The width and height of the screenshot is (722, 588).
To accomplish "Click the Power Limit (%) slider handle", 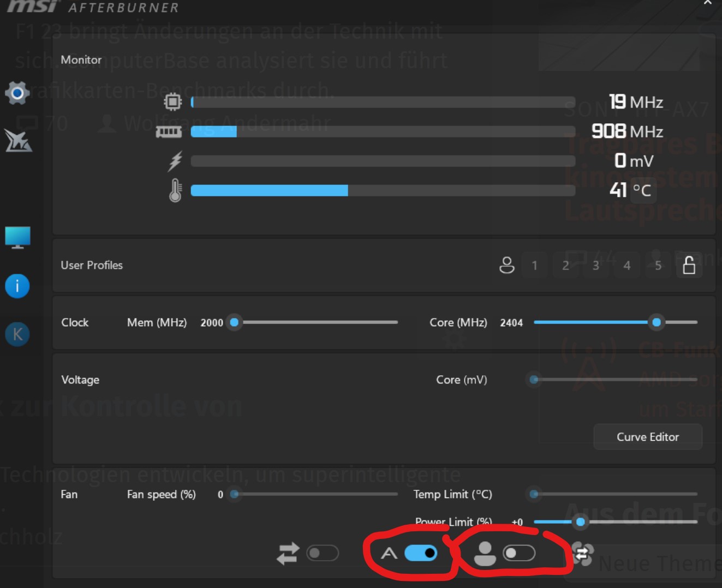I will (x=581, y=522).
